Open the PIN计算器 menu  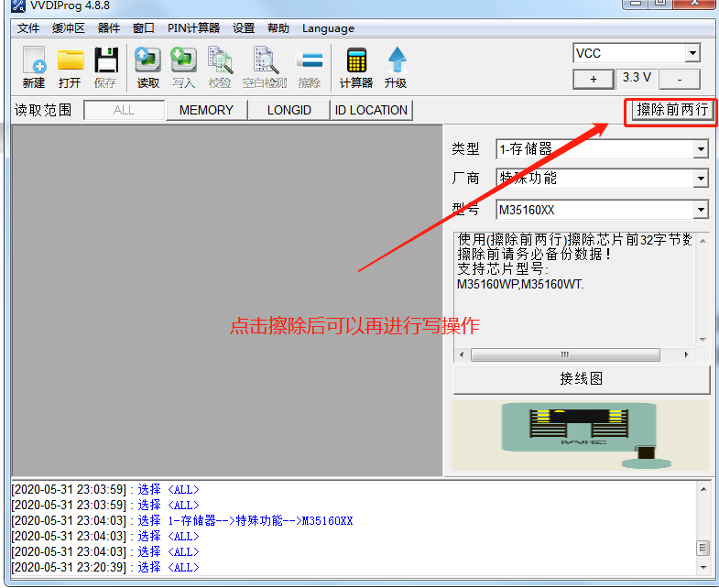click(x=193, y=28)
